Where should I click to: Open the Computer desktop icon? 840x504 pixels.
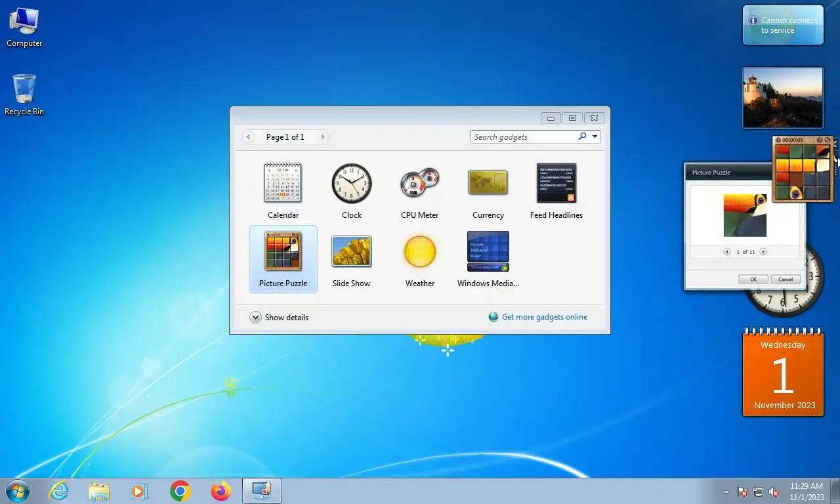coord(24,28)
